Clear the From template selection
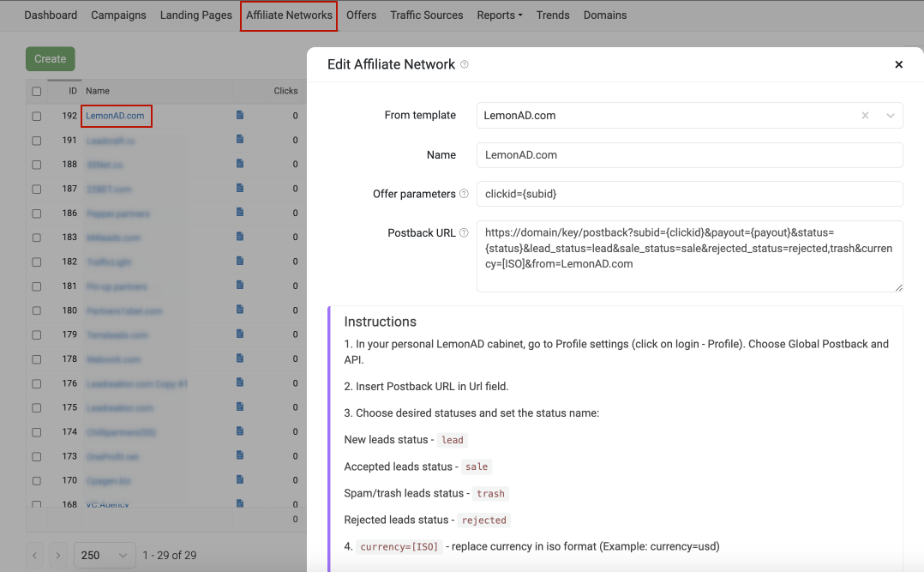This screenshot has height=572, width=924. tap(865, 116)
